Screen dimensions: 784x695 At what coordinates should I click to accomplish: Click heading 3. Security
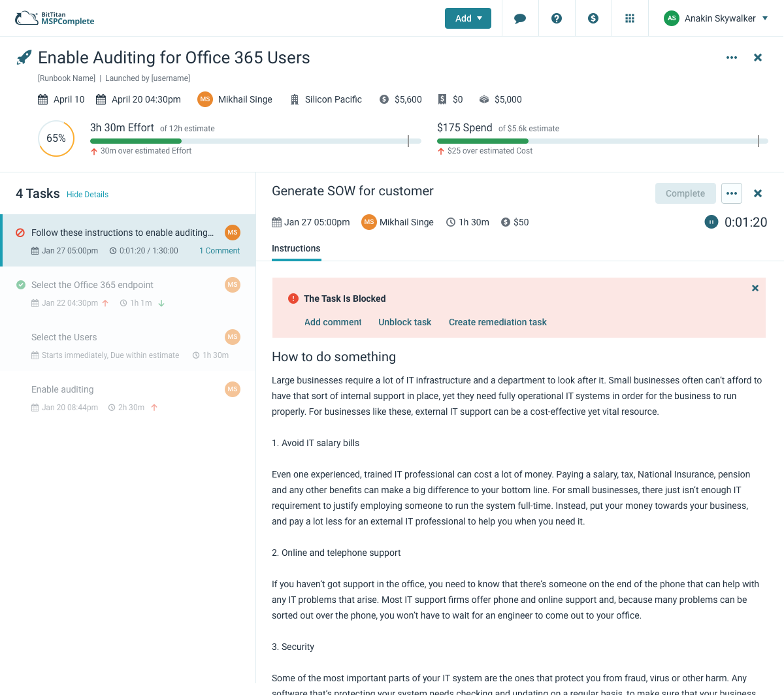pyautogui.click(x=293, y=647)
